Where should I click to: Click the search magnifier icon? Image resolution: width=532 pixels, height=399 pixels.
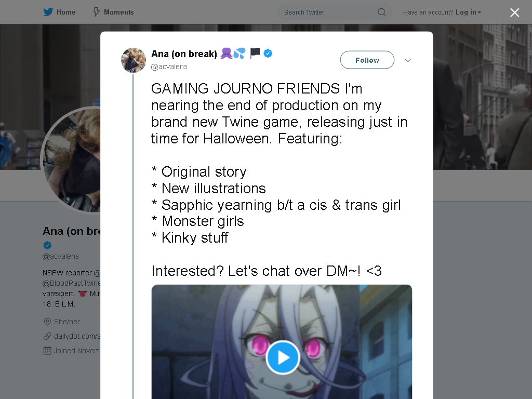381,12
